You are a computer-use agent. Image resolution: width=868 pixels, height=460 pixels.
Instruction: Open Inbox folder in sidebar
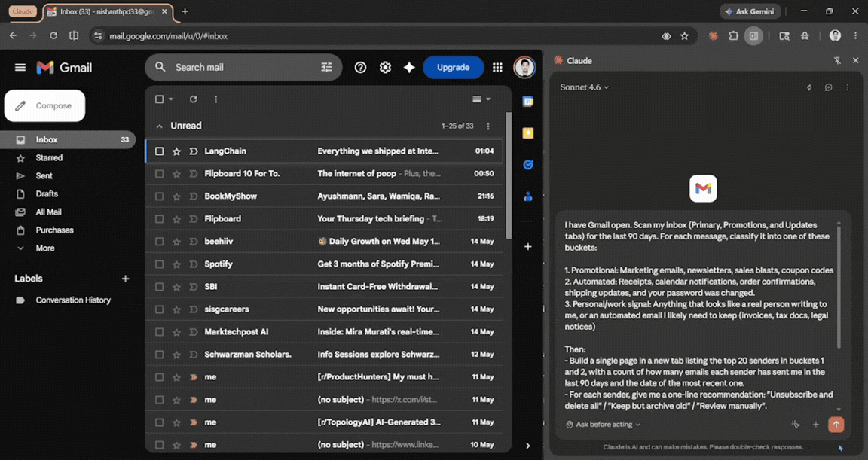(x=68, y=140)
